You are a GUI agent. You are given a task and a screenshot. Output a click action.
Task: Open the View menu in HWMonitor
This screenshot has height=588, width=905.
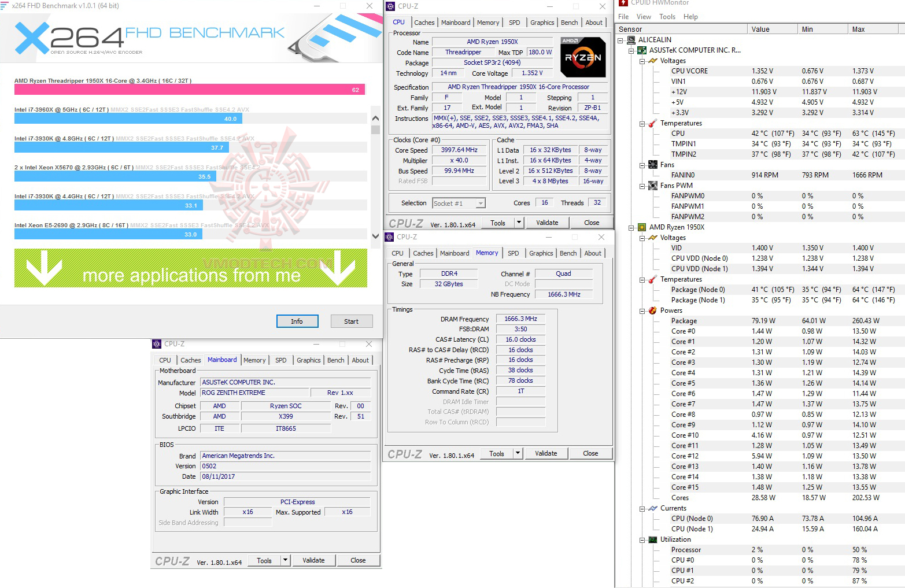[x=644, y=17]
